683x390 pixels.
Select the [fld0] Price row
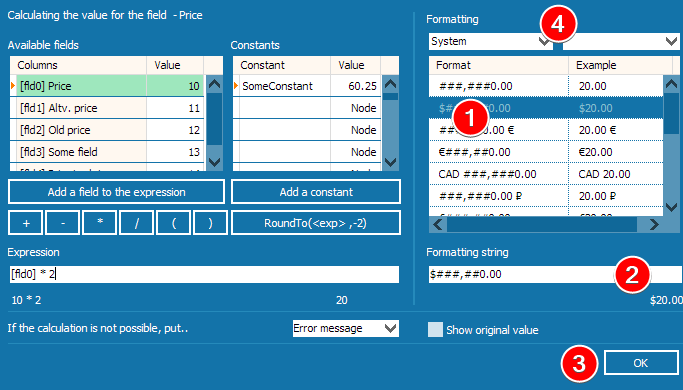[x=107, y=86]
